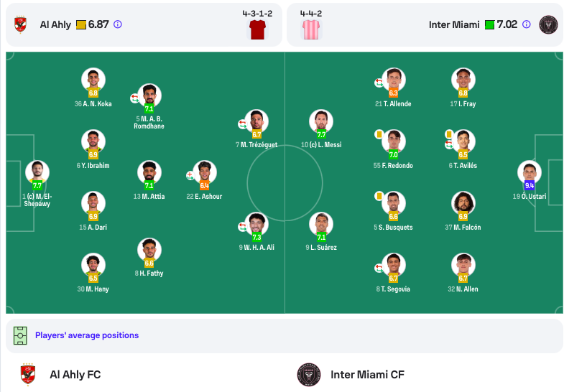This screenshot has width=564, height=392.
Task: Click the substitution icon next to M. Trézéguet
Action: click(242, 124)
